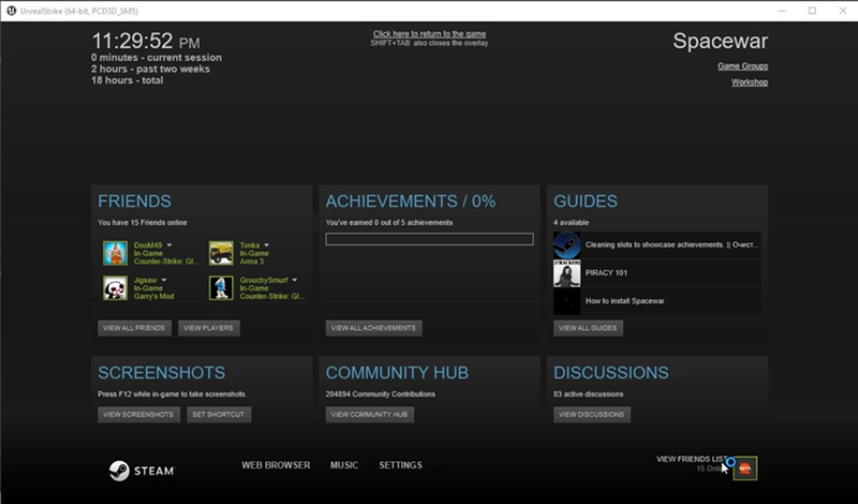Screen dimensions: 858x504
Task: Click GrouchySmurf's smurf avatar
Action: click(x=221, y=288)
